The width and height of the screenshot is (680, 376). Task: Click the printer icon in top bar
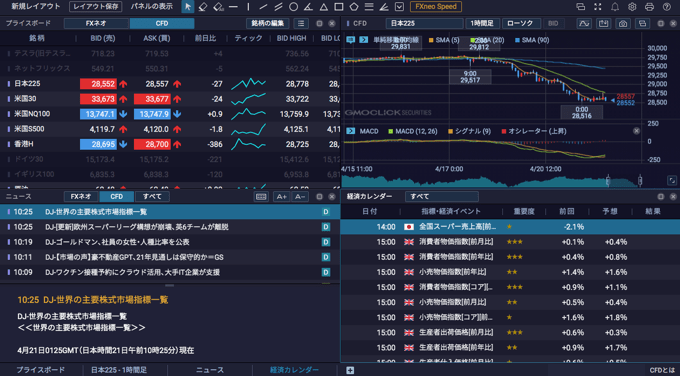[x=649, y=7]
